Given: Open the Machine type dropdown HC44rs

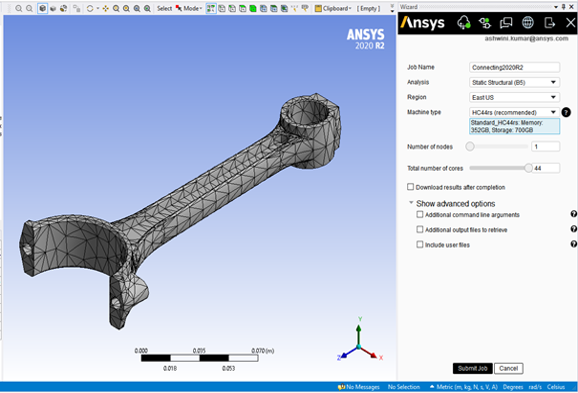Looking at the screenshot, I should click(514, 112).
